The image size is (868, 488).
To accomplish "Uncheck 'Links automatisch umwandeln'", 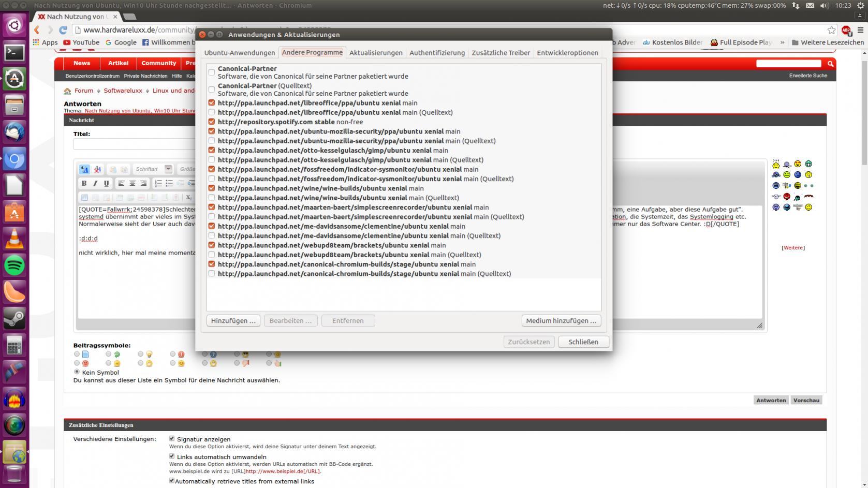I will (172, 456).
